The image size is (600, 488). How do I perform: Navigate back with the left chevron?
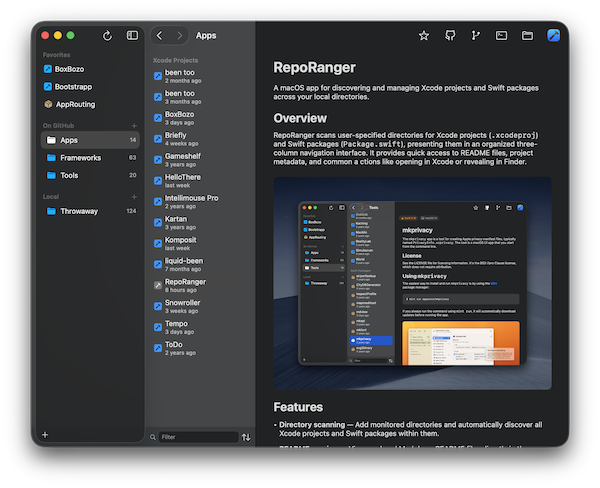click(x=160, y=36)
